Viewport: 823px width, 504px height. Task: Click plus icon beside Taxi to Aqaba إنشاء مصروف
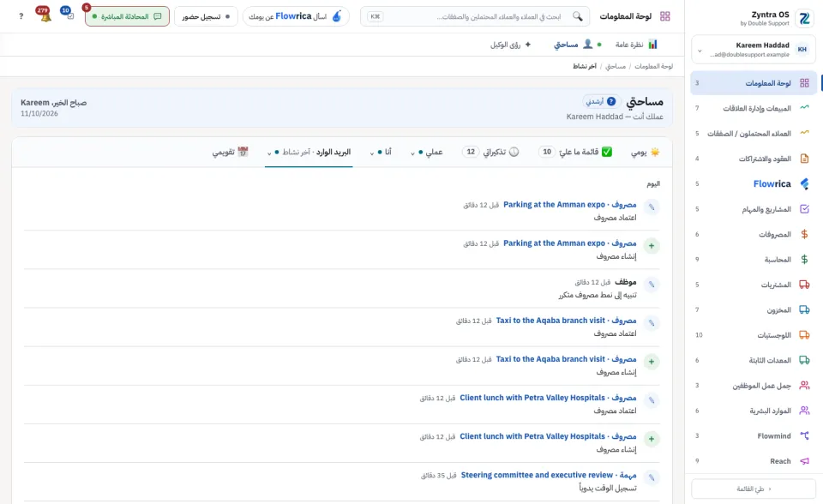tap(652, 361)
